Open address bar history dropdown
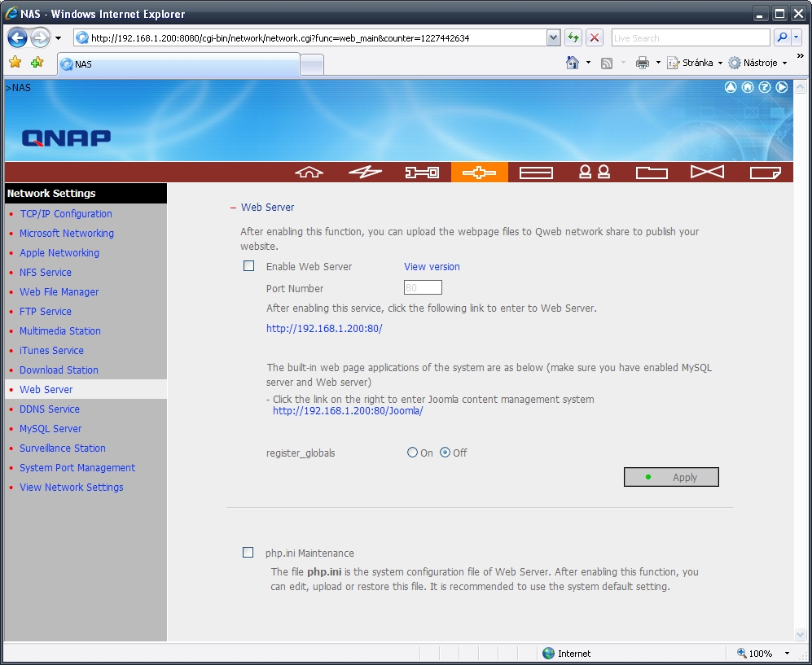This screenshot has height=665, width=812. point(554,37)
